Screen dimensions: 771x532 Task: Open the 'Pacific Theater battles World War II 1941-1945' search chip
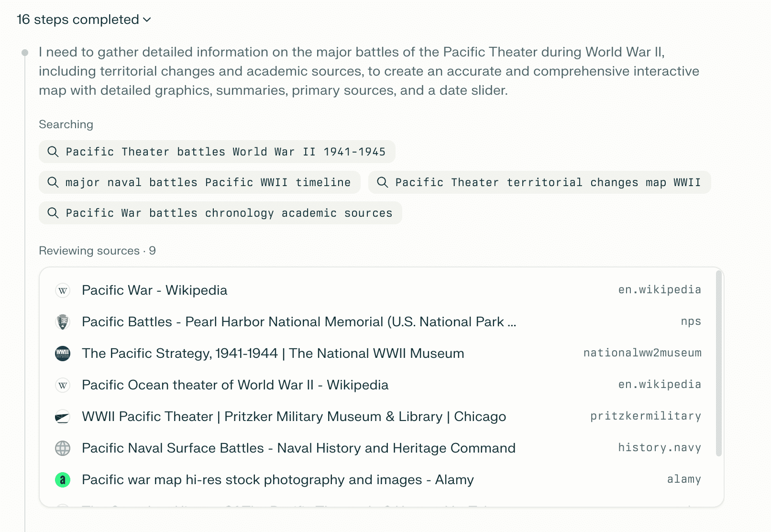tap(217, 152)
